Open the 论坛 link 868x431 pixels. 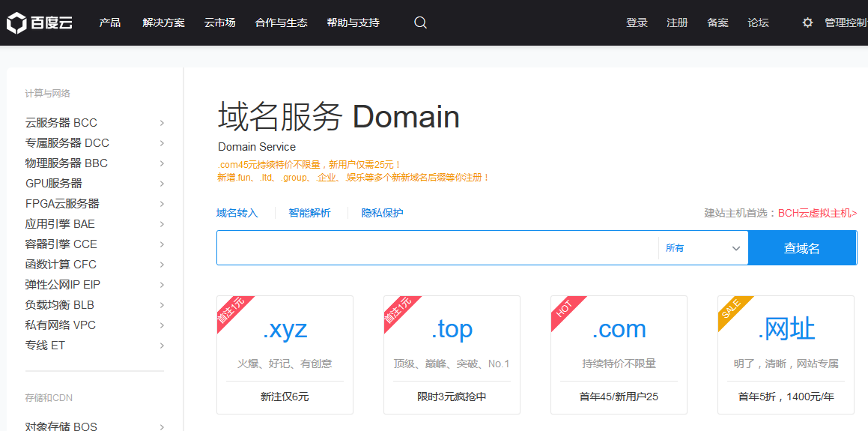759,22
